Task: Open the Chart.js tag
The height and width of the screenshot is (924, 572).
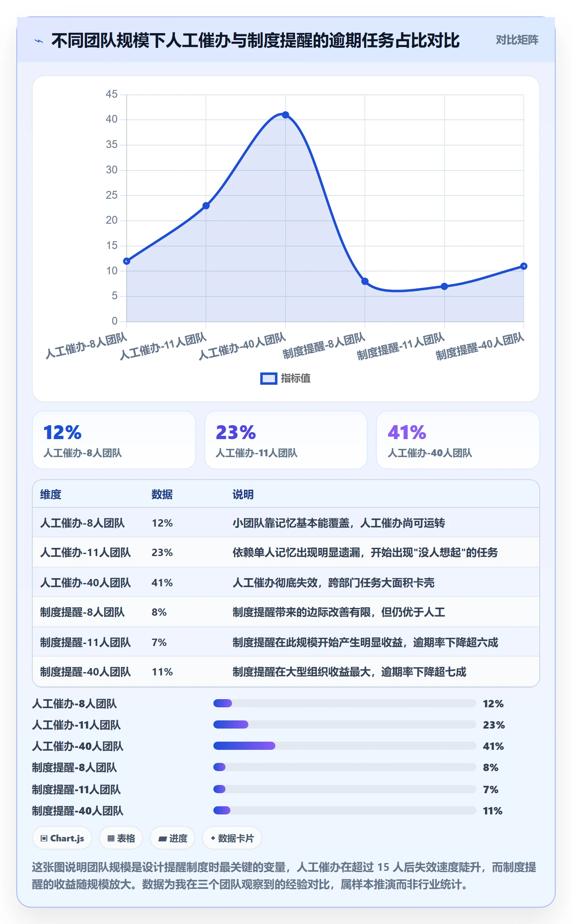Action: (62, 838)
